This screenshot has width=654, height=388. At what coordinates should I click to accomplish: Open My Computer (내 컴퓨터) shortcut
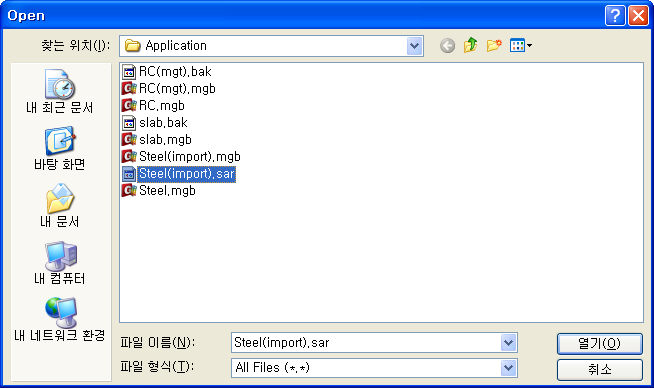(60, 262)
